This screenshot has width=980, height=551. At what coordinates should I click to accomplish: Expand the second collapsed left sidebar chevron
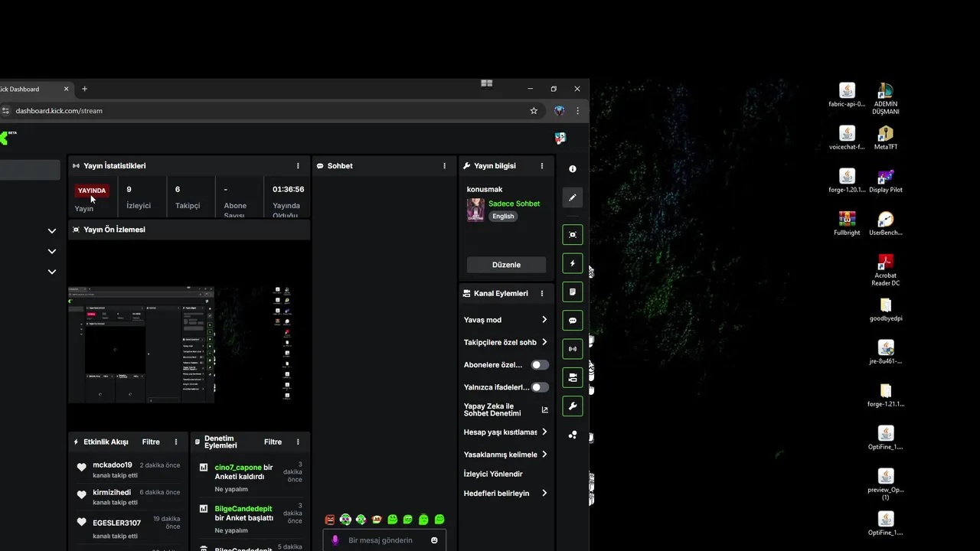pos(52,251)
